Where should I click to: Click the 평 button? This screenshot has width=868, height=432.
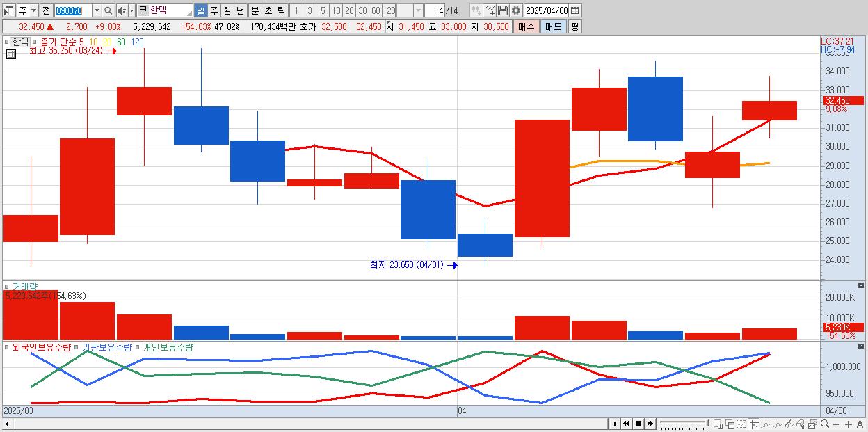[x=574, y=26]
